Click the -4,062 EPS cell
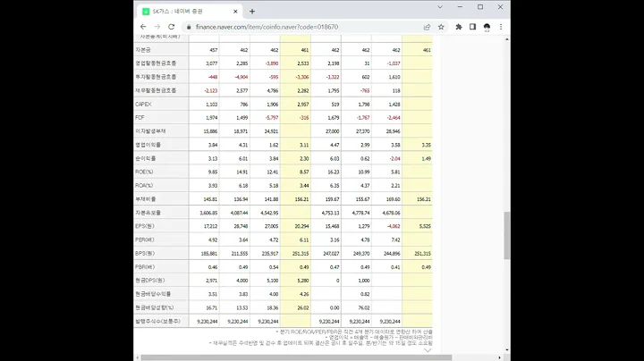Viewport: 644px width, 361px height. (x=393, y=226)
